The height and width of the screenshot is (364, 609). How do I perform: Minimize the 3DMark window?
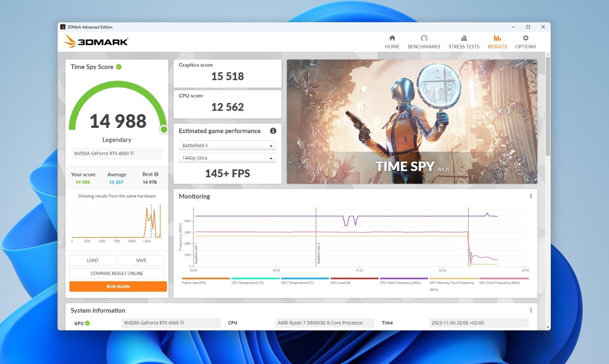click(x=513, y=27)
